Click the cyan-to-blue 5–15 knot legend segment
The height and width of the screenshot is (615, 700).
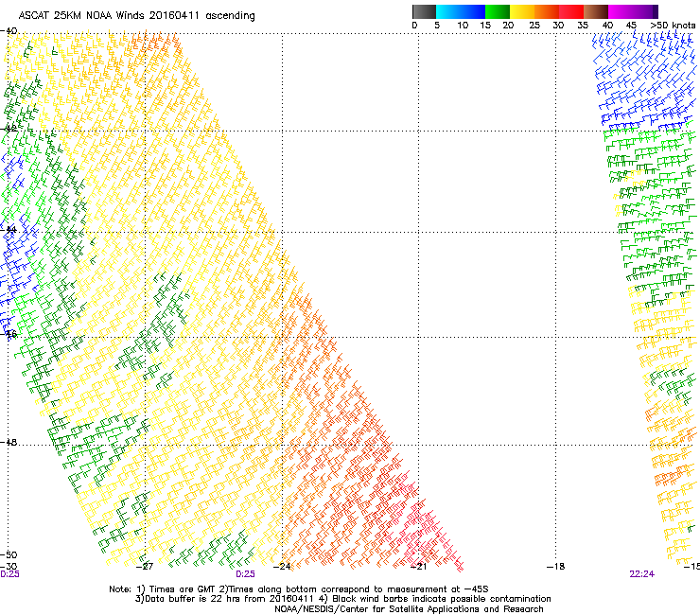[x=461, y=11]
